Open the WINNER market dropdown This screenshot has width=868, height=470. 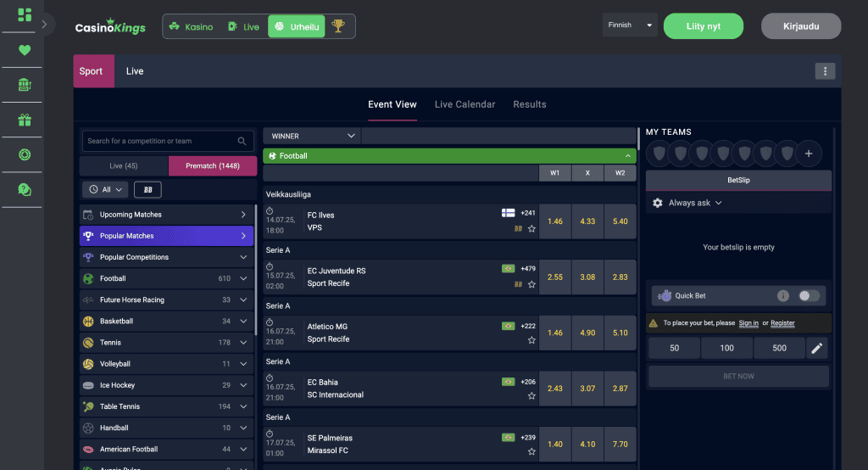pyautogui.click(x=312, y=136)
